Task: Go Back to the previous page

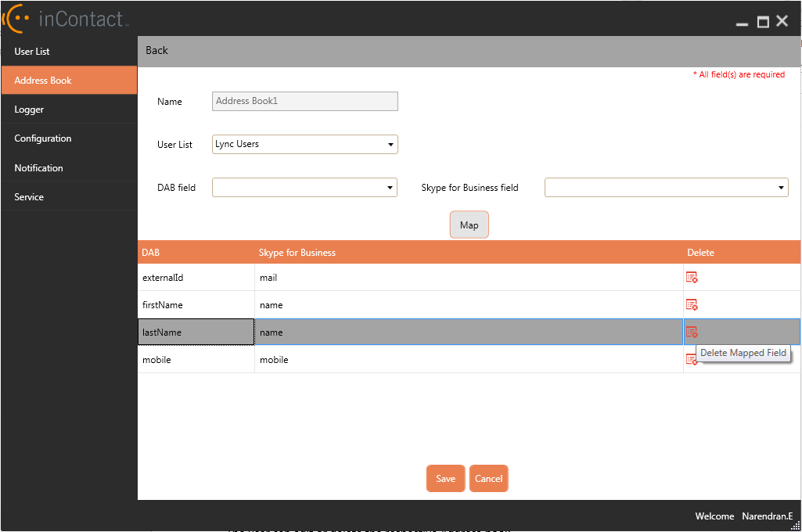Action: pos(156,50)
